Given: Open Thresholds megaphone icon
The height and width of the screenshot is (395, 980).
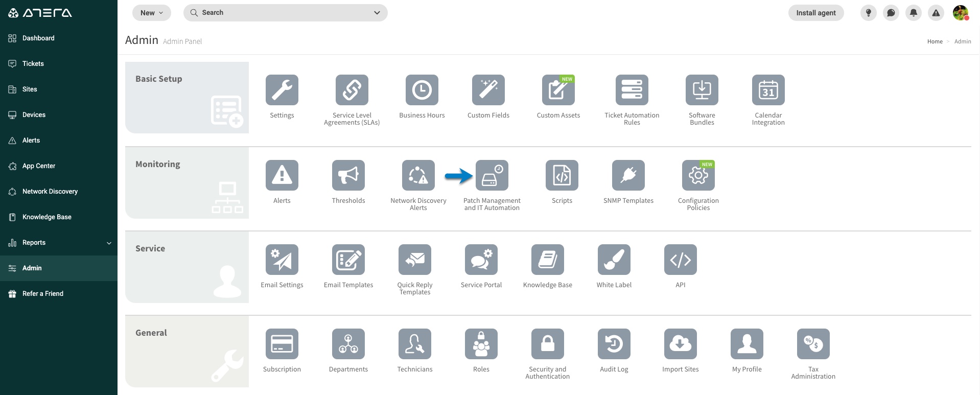Looking at the screenshot, I should pos(348,175).
